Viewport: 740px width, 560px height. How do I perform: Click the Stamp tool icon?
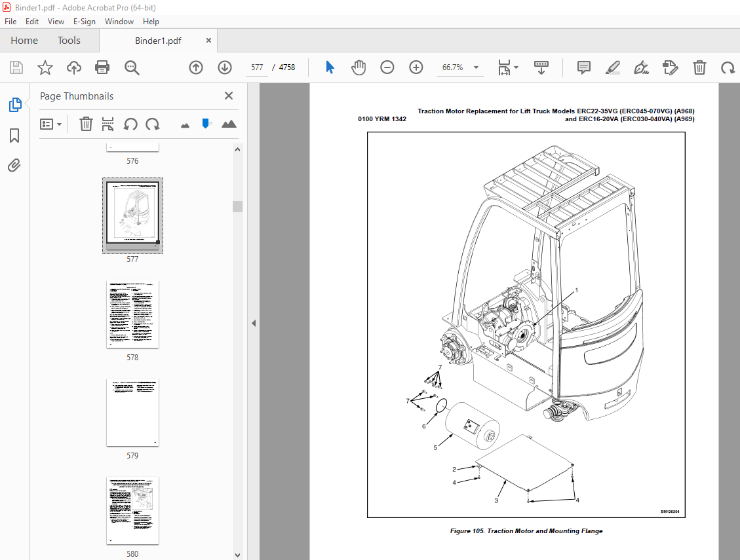pyautogui.click(x=670, y=67)
